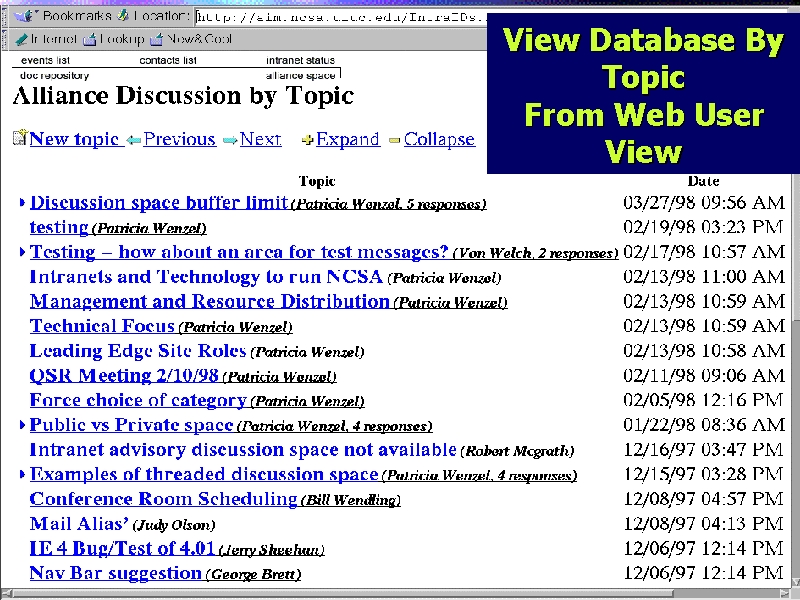Open Intranets and Technology to run NCSA
This screenshot has width=800, height=600.
click(x=206, y=277)
